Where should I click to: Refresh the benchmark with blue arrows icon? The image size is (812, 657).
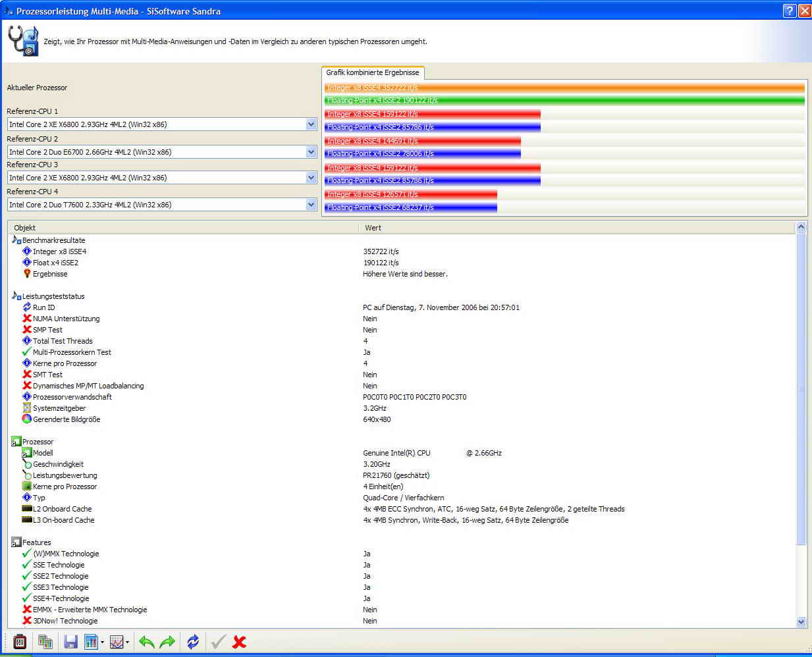coord(193,642)
